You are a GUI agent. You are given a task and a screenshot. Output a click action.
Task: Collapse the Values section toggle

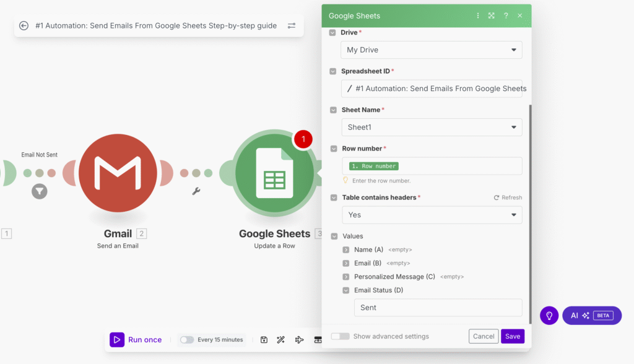(334, 236)
